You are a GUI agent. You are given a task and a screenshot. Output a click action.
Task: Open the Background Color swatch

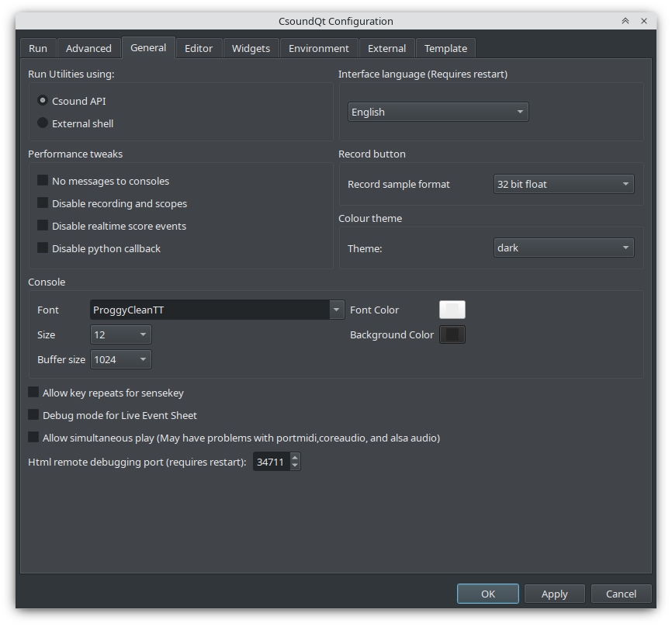(452, 334)
